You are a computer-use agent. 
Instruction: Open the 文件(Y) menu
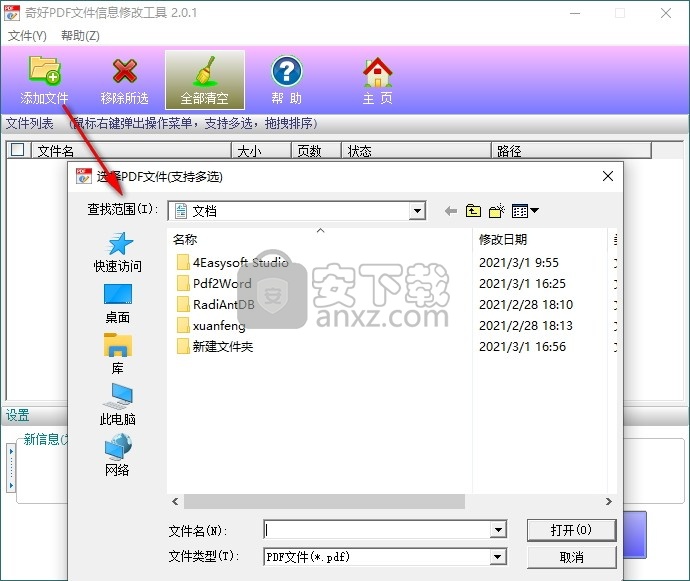pyautogui.click(x=27, y=36)
